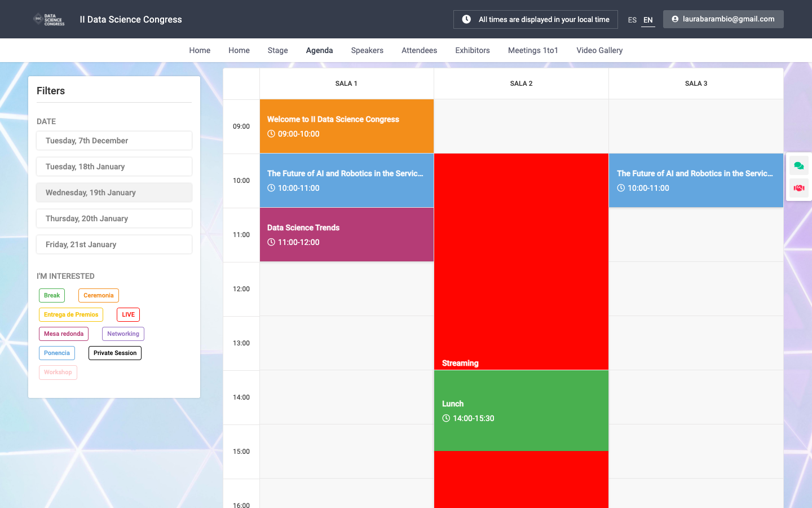Toggle the Break interest filter tag
The width and height of the screenshot is (812, 508).
coord(52,295)
